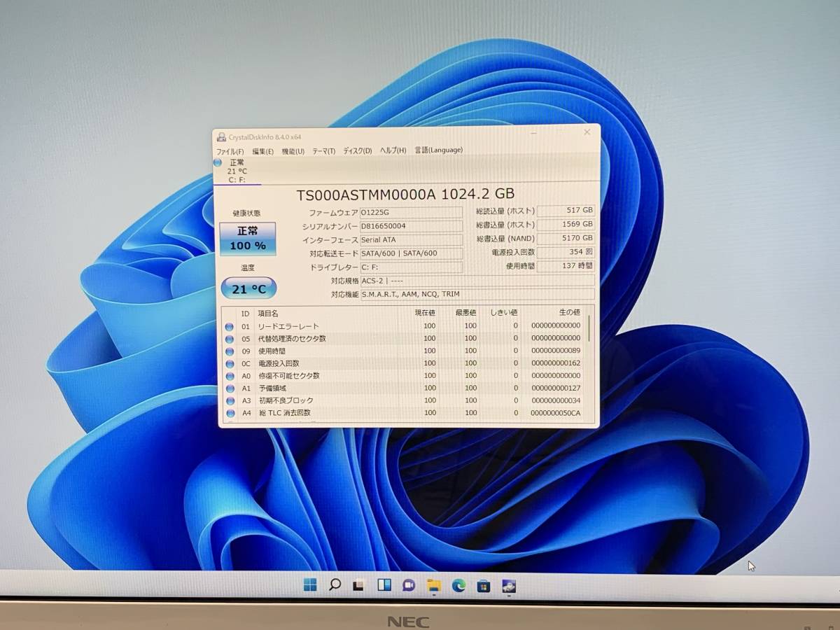The width and height of the screenshot is (840, 630).
Task: Click the drive letter field C: F:
Action: click(x=411, y=267)
